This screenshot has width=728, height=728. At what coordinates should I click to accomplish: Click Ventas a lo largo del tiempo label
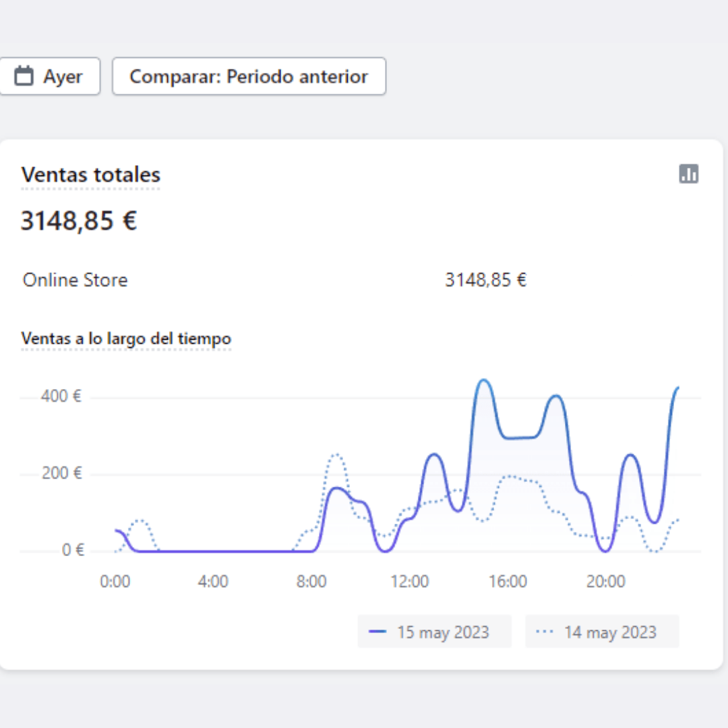point(126,338)
